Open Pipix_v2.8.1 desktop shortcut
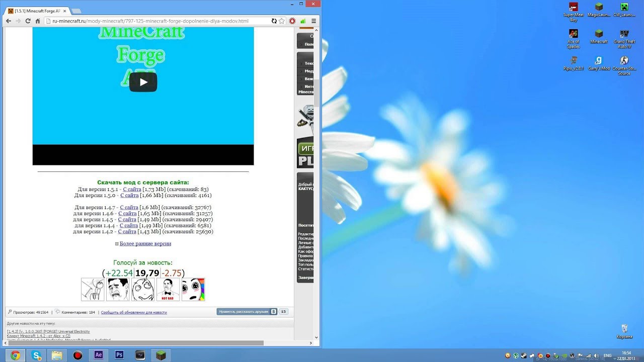Viewport: 644px width, 362px height. pos(574,63)
